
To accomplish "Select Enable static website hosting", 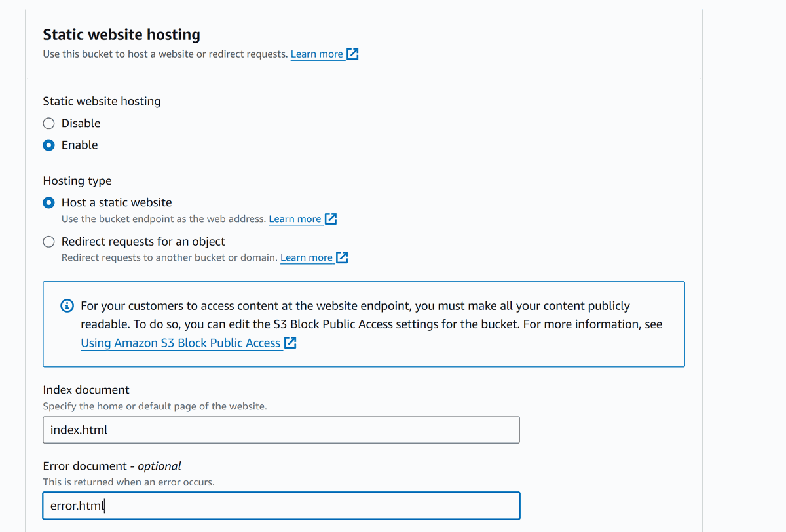I will (x=48, y=145).
